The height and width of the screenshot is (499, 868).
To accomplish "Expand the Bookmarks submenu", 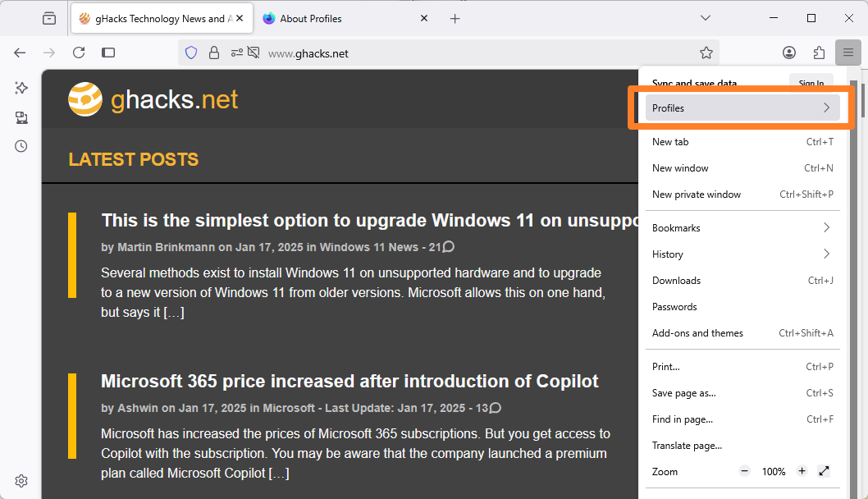I will point(742,227).
